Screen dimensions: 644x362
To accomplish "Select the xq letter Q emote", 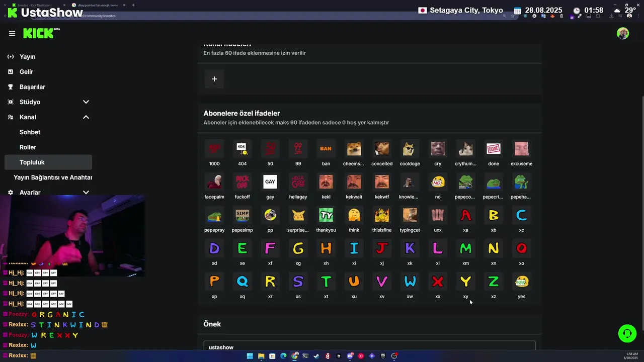I will pyautogui.click(x=243, y=282).
